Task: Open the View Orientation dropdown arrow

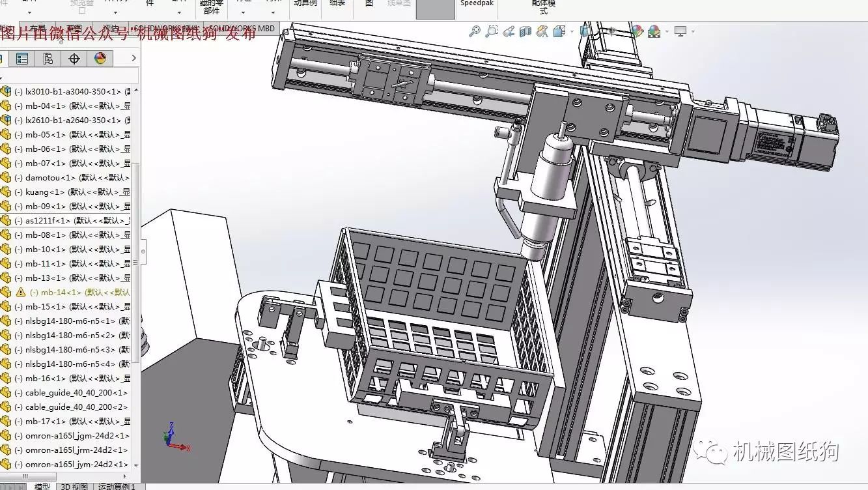Action: [572, 31]
